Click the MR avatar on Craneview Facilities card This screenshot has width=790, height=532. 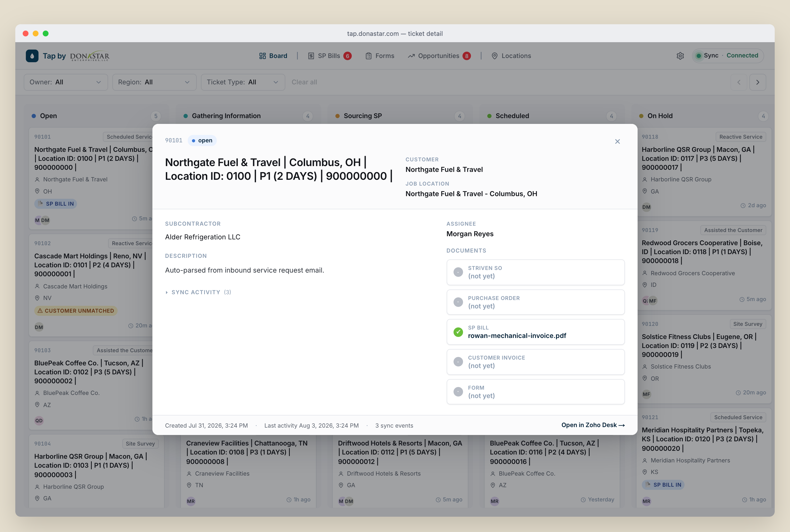click(191, 501)
